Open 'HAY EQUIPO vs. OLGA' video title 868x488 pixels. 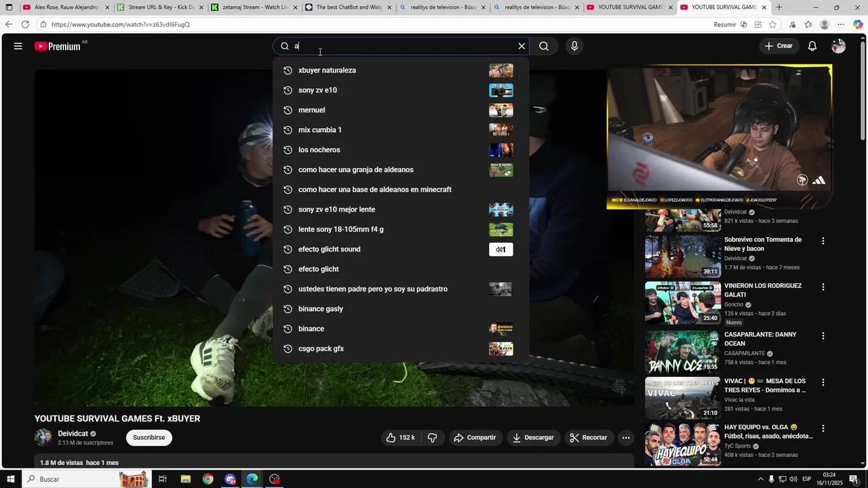click(768, 432)
